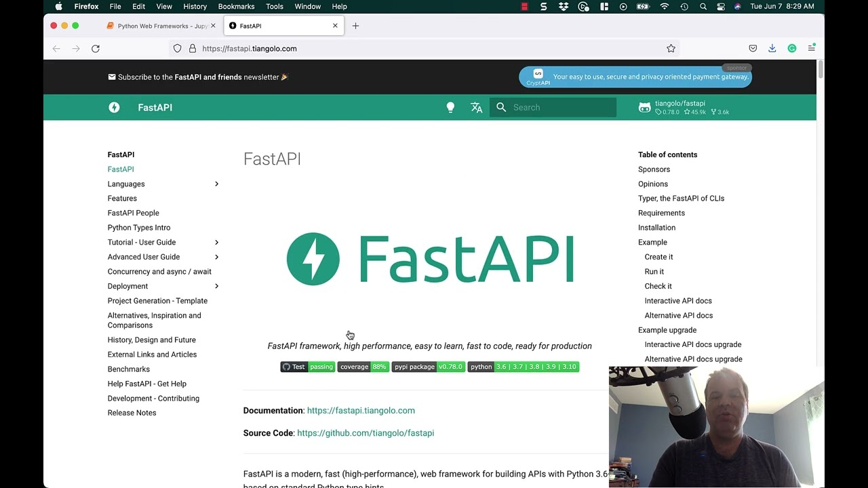The height and width of the screenshot is (488, 868).
Task: Open the Dropbox menu bar icon
Action: 564,7
